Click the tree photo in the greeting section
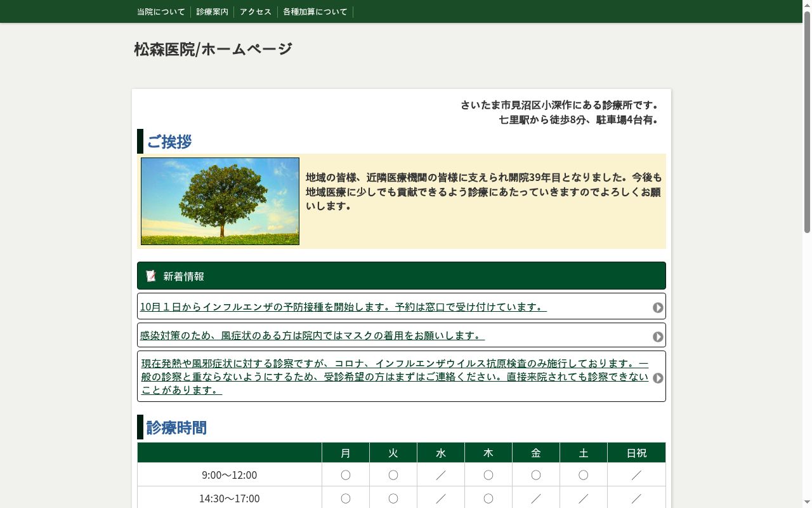This screenshot has width=812, height=508. tap(220, 201)
